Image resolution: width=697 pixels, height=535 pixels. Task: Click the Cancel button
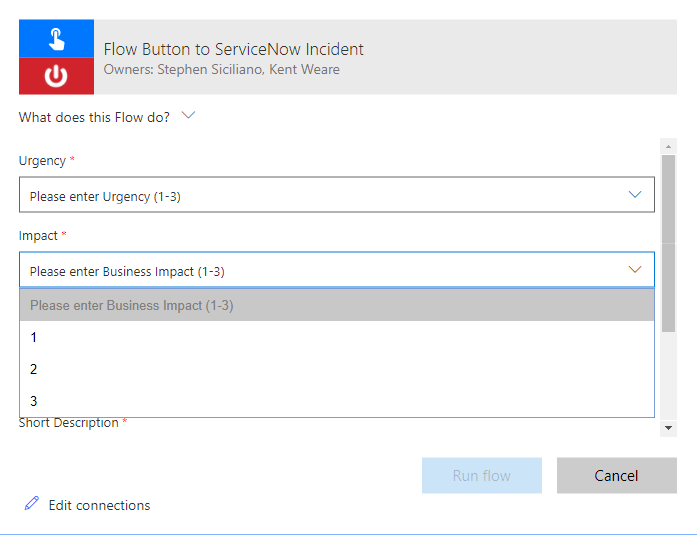click(616, 475)
